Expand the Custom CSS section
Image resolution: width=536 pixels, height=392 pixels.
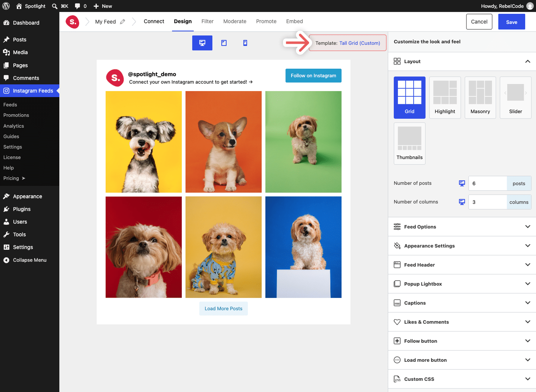(x=528, y=379)
